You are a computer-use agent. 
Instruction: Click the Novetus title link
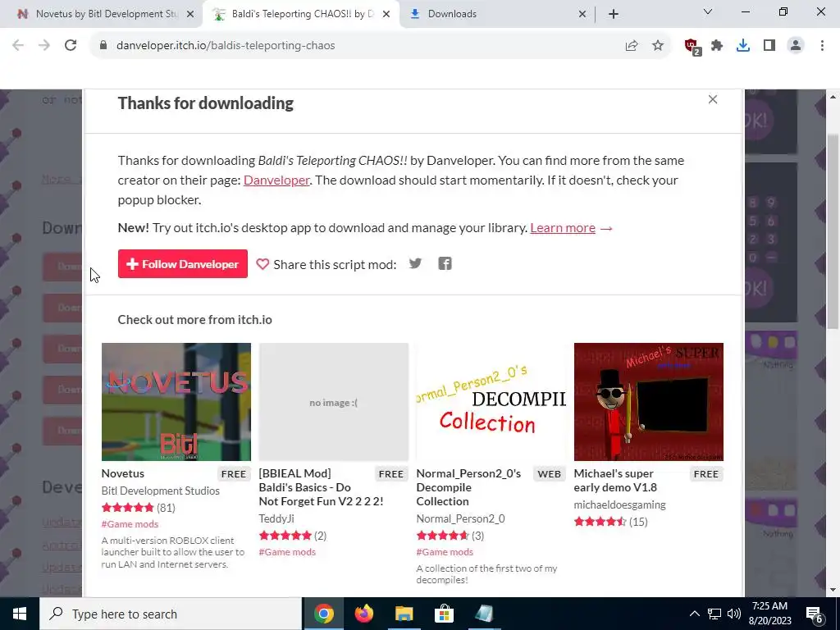(123, 473)
